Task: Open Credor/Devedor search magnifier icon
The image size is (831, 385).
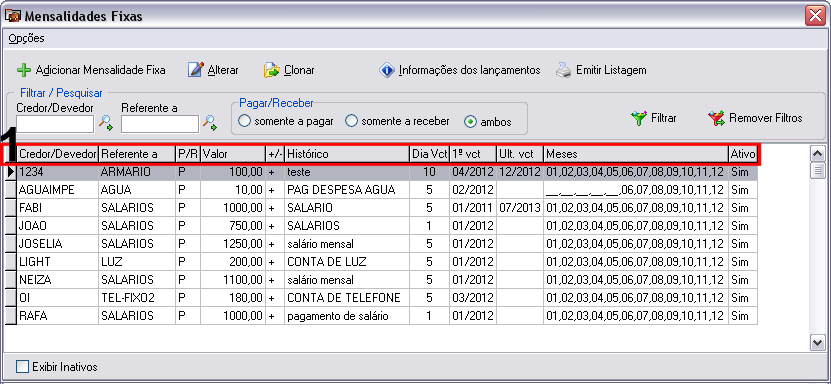Action: pyautogui.click(x=106, y=123)
